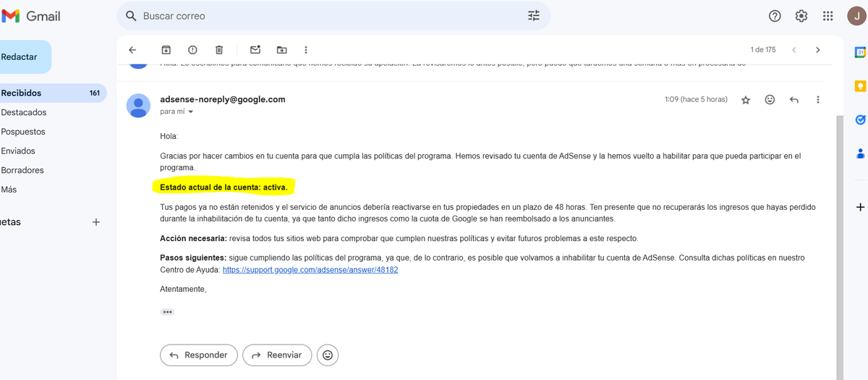868x380 pixels.
Task: Open Google Tasks side panel
Action: coord(860,119)
